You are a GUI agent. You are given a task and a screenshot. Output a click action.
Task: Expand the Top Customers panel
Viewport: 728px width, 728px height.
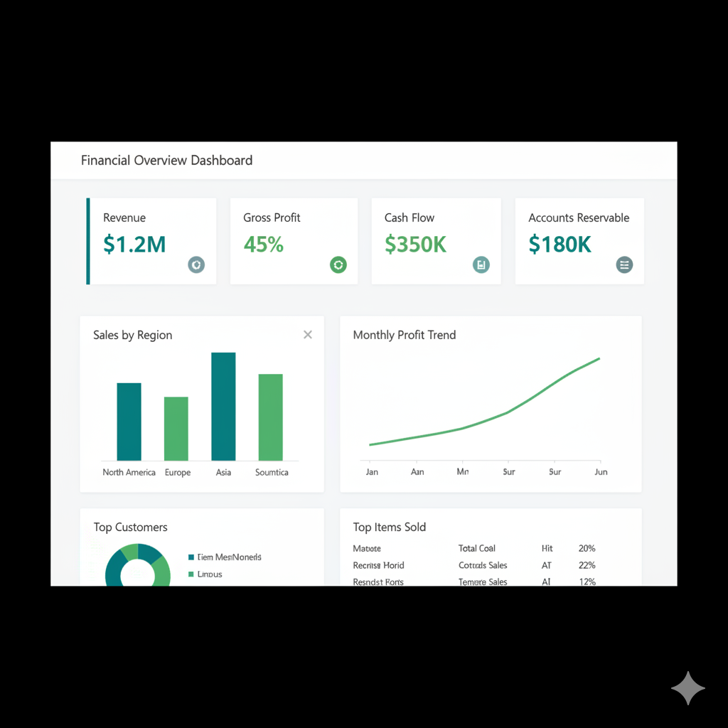(130, 527)
